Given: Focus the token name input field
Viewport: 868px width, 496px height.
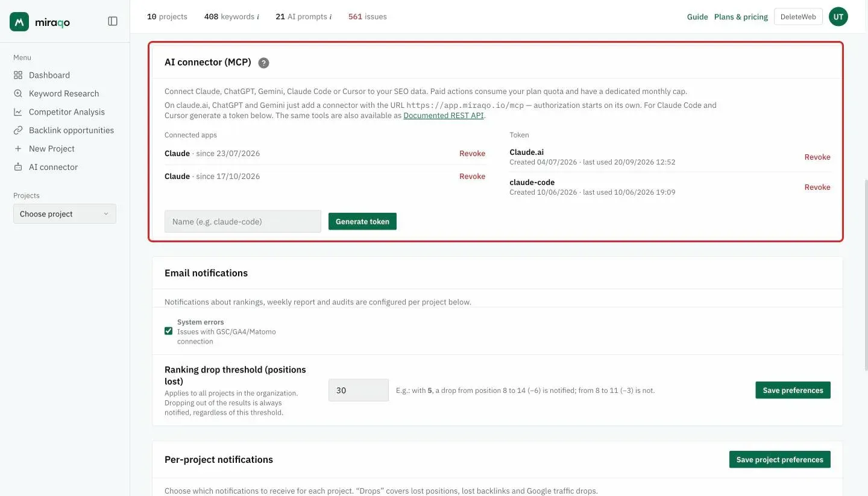Looking at the screenshot, I should tap(243, 222).
